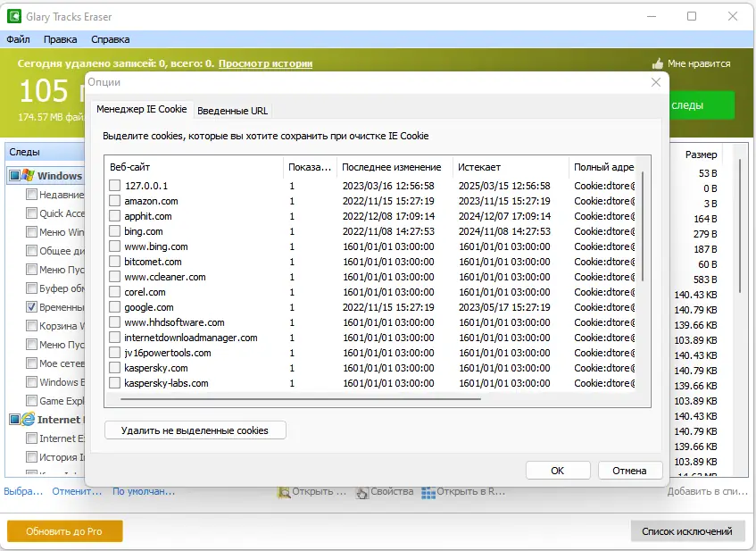This screenshot has height=551, width=756.
Task: Click the main window vertical scrollbar
Action: click(x=740, y=226)
